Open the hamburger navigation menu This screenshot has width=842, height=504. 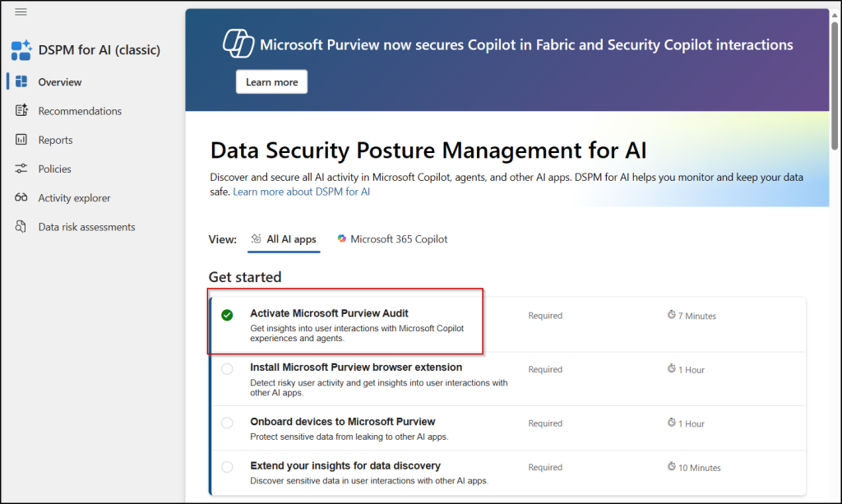click(x=21, y=12)
